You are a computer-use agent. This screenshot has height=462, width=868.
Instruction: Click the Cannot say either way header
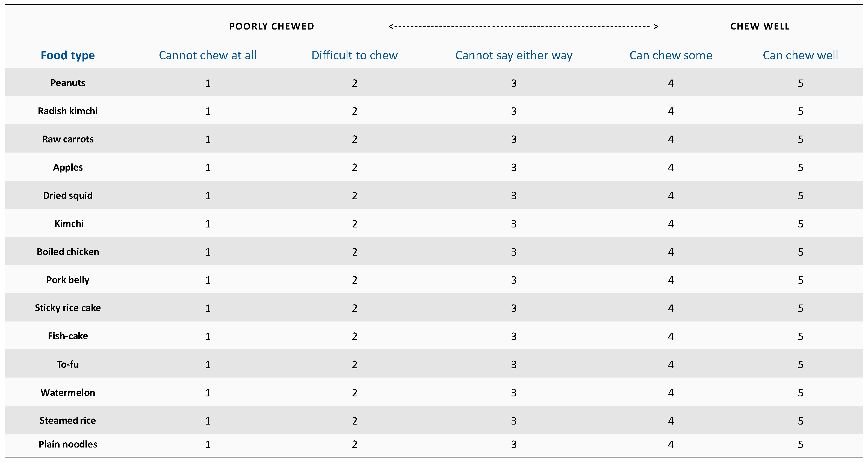coord(513,55)
